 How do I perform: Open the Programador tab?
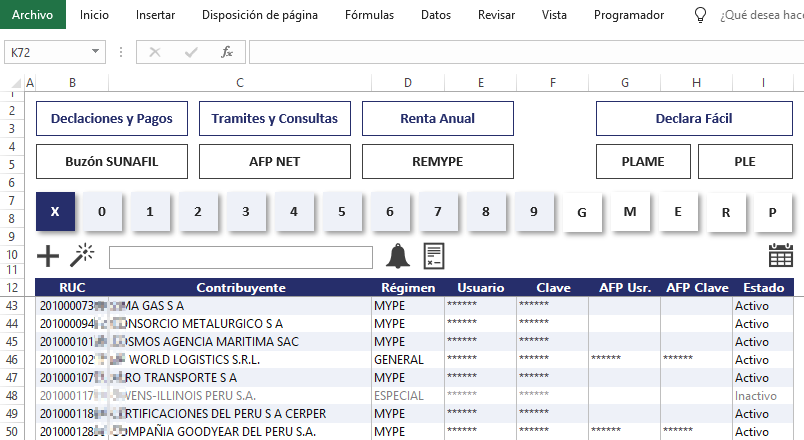[x=629, y=15]
